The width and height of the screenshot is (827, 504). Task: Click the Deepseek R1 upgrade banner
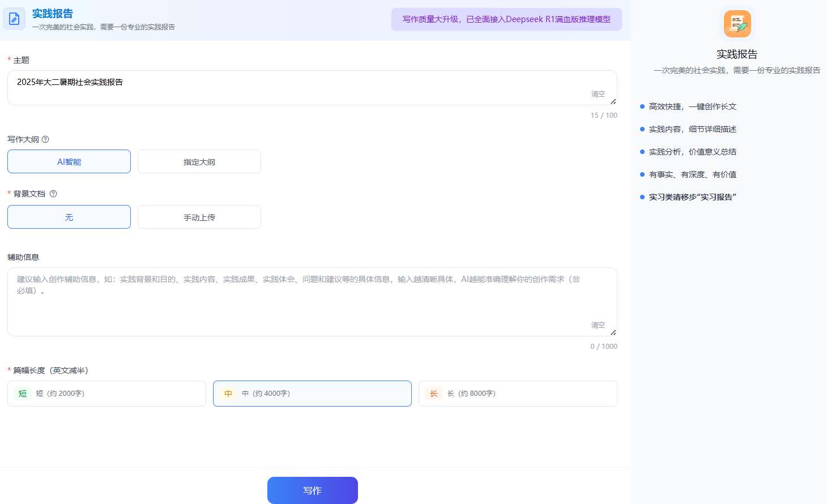pyautogui.click(x=506, y=19)
